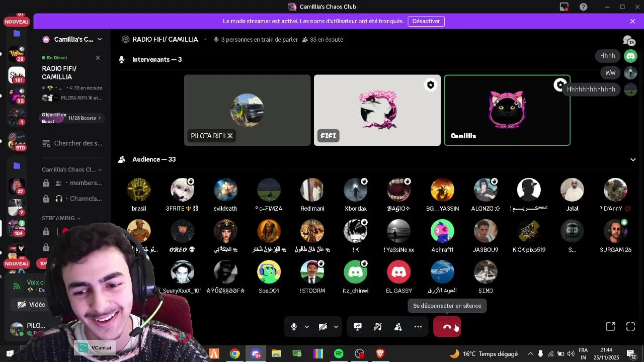Open Brave browser from the taskbar
This screenshot has width=644, height=362.
[380, 354]
